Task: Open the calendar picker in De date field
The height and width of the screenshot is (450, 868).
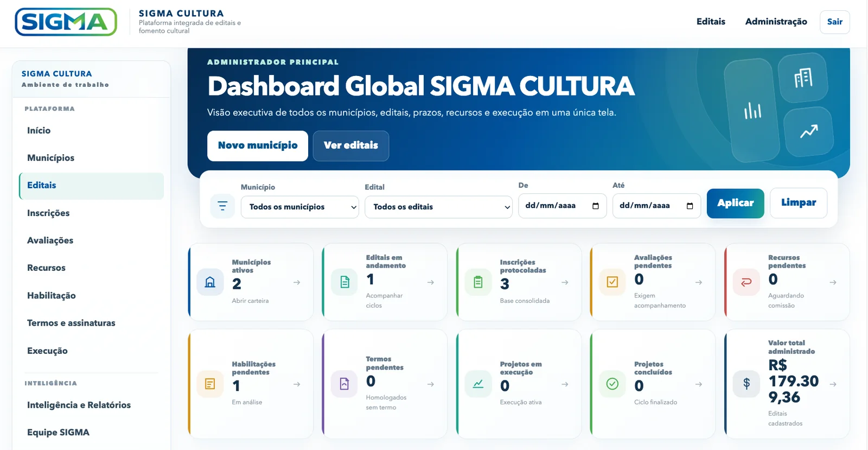Action: (596, 206)
